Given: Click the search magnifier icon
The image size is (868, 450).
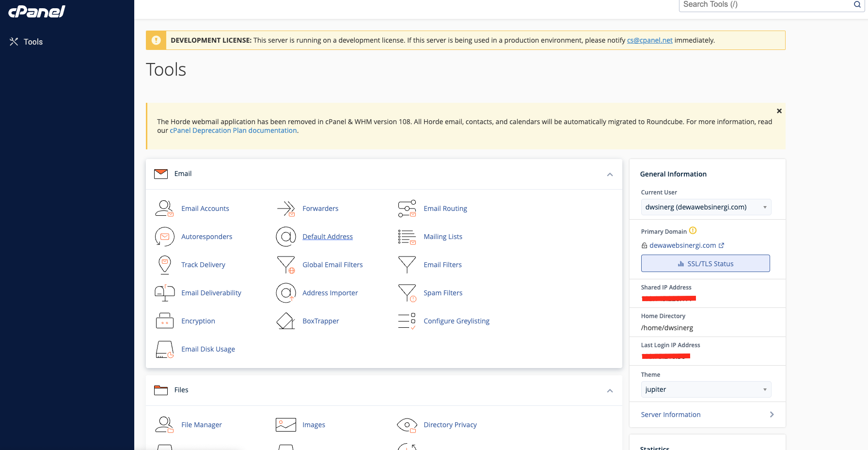Looking at the screenshot, I should 857,4.
